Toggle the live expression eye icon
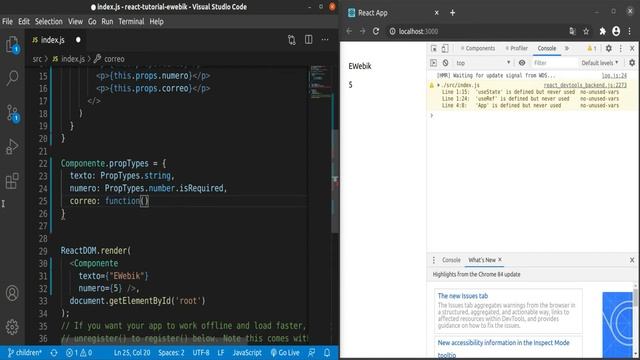Image resolution: width=640 pixels, height=360 pixels. pos(522,63)
